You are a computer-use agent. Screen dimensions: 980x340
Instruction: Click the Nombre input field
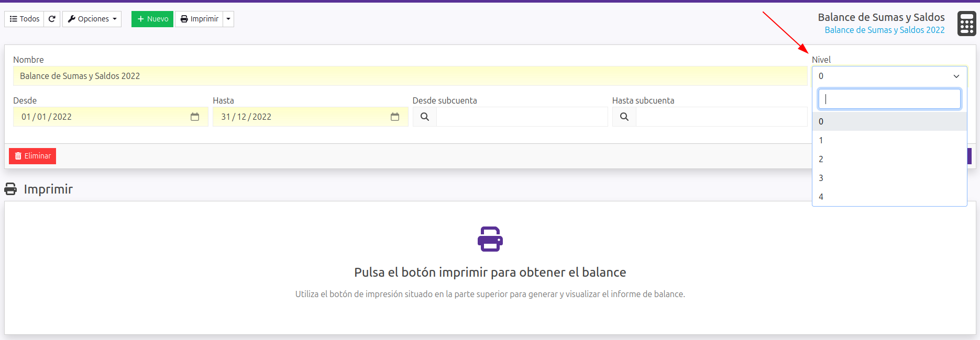click(410, 76)
